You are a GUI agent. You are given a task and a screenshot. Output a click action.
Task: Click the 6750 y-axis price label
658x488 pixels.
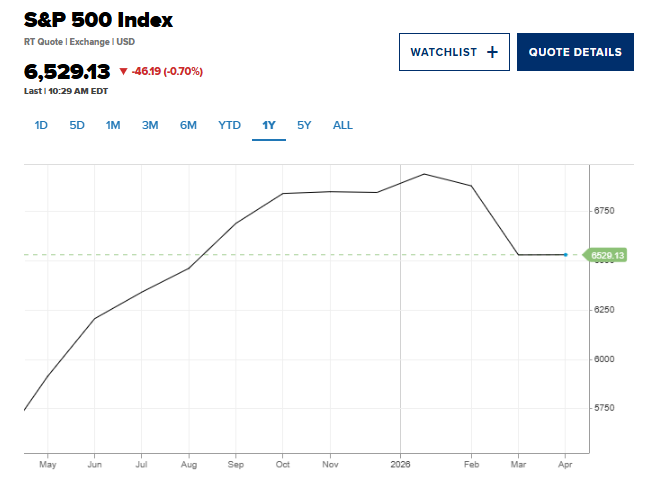pyautogui.click(x=604, y=211)
